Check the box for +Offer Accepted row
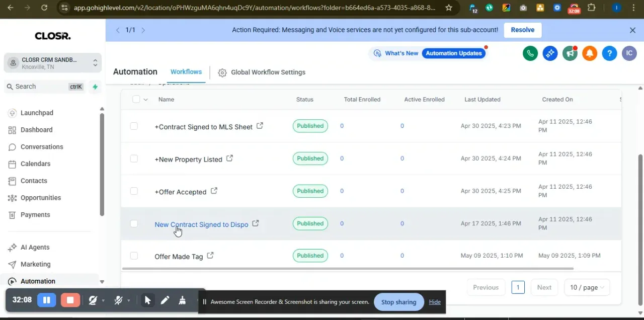 tap(134, 191)
